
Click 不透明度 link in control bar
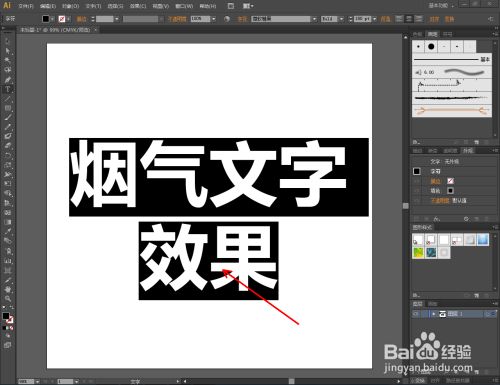(x=177, y=19)
